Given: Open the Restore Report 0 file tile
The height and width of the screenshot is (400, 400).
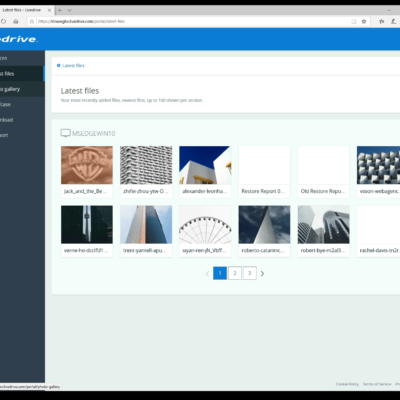Looking at the screenshot, I should (264, 172).
